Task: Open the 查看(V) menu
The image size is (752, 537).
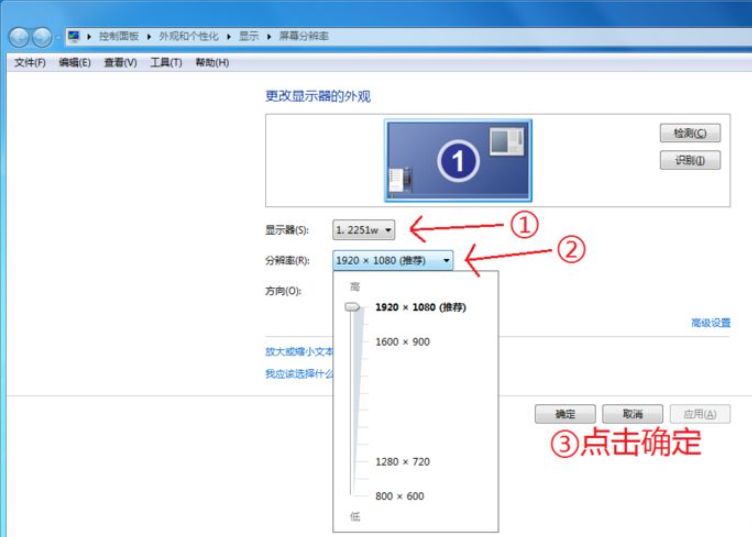Action: tap(120, 63)
